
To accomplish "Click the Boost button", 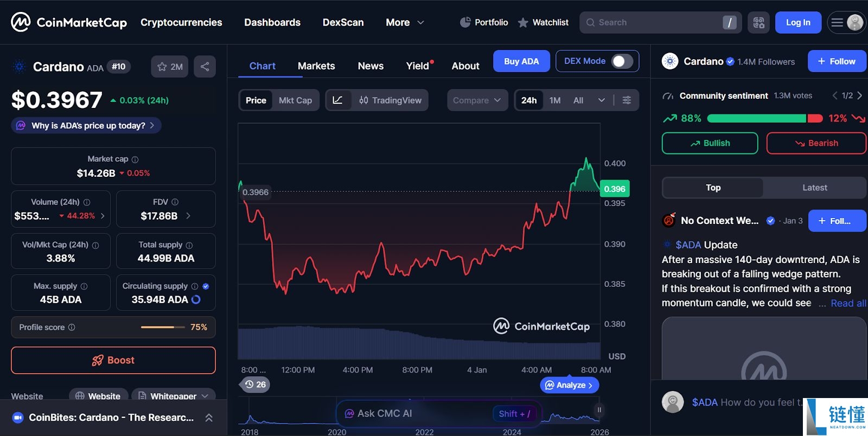I will tap(113, 360).
